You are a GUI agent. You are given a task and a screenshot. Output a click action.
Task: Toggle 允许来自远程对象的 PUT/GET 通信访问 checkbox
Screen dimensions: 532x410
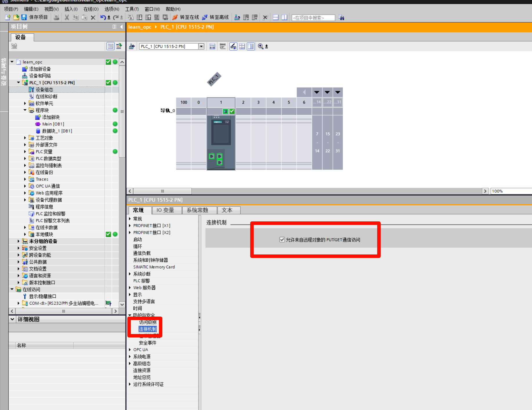(282, 240)
